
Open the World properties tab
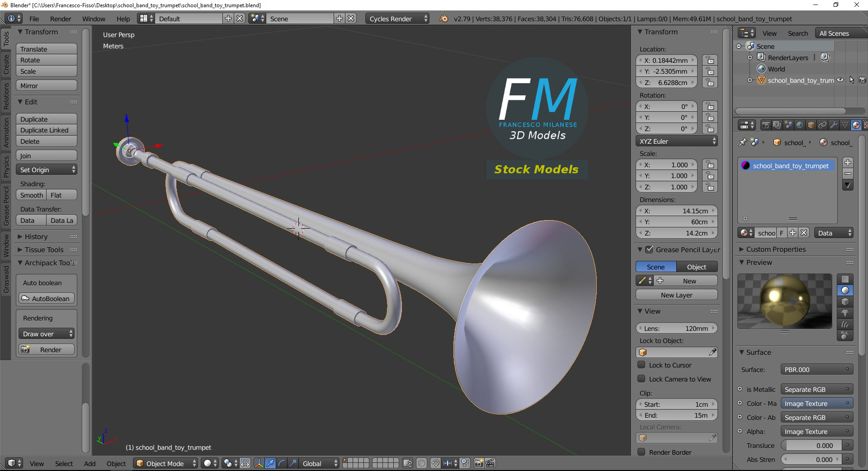coord(800,125)
